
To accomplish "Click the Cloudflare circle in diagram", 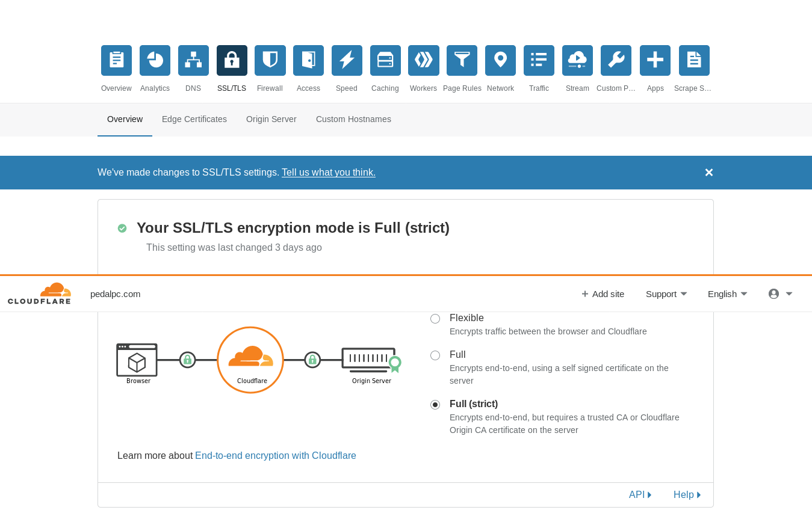I will pos(250,360).
